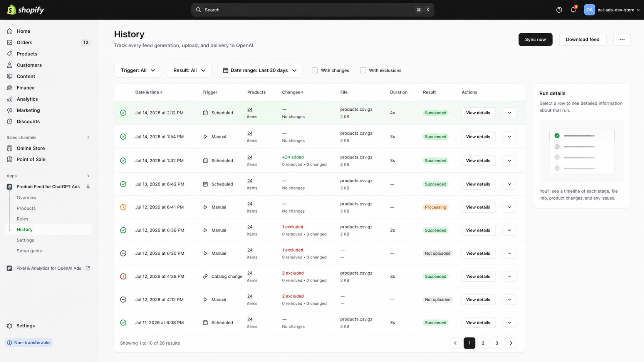The height and width of the screenshot is (362, 644).
Task: Open Setup guide submenu item
Action: tap(29, 251)
